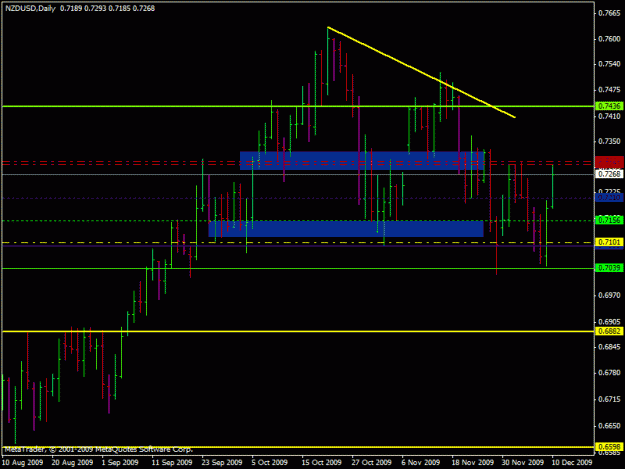Click the yellow 0.6598 price label
625x469 pixels.
(609, 447)
